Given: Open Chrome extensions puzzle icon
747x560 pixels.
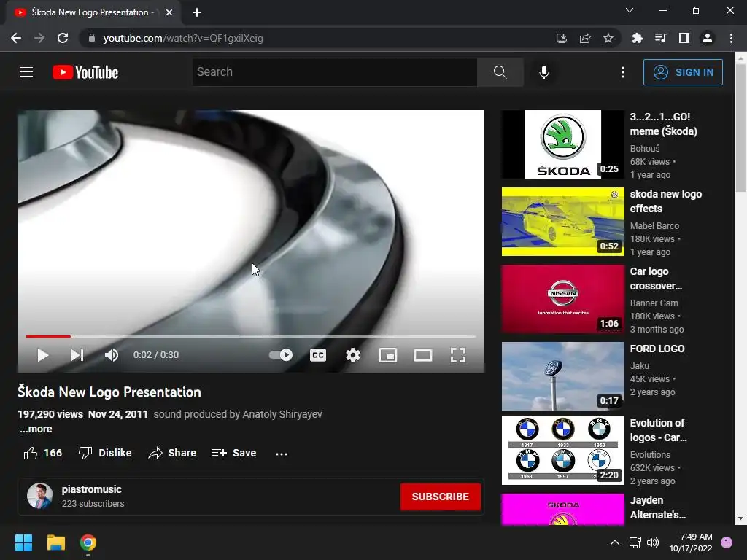Looking at the screenshot, I should pos(638,38).
